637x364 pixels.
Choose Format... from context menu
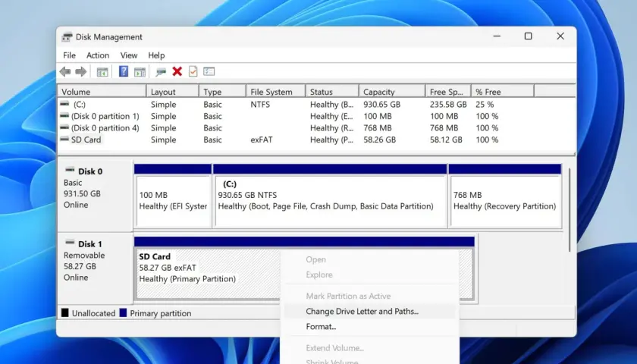click(x=369, y=327)
